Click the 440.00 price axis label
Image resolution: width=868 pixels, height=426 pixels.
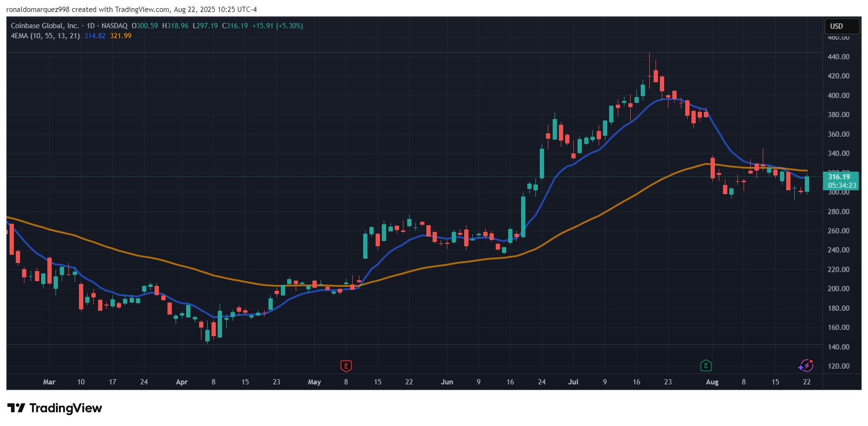click(x=839, y=57)
